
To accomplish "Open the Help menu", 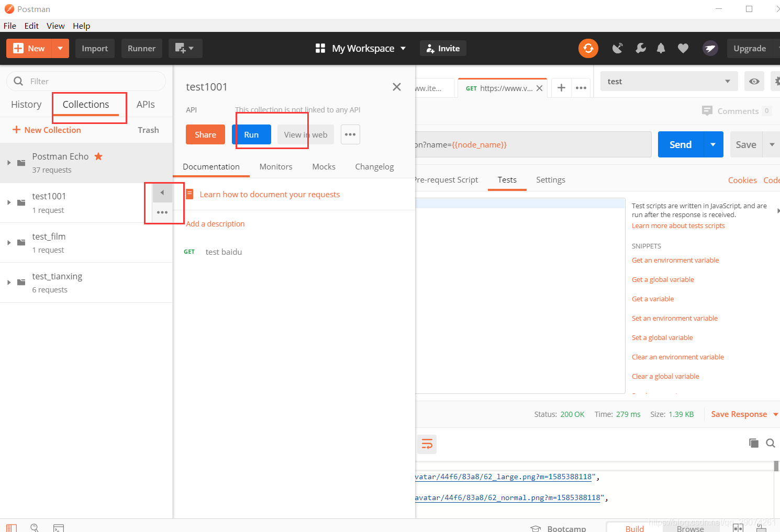I will [x=81, y=26].
